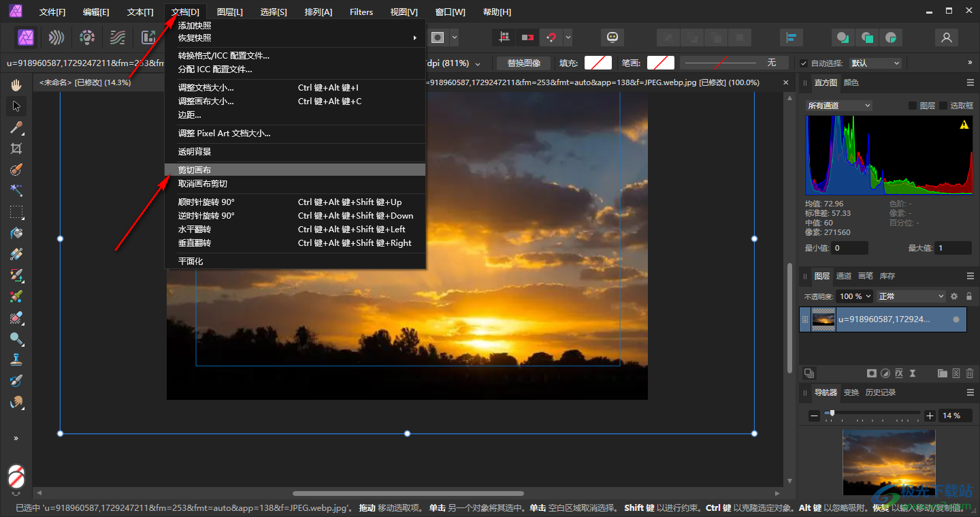Choose 剪切画布 from the document menu

click(x=195, y=170)
